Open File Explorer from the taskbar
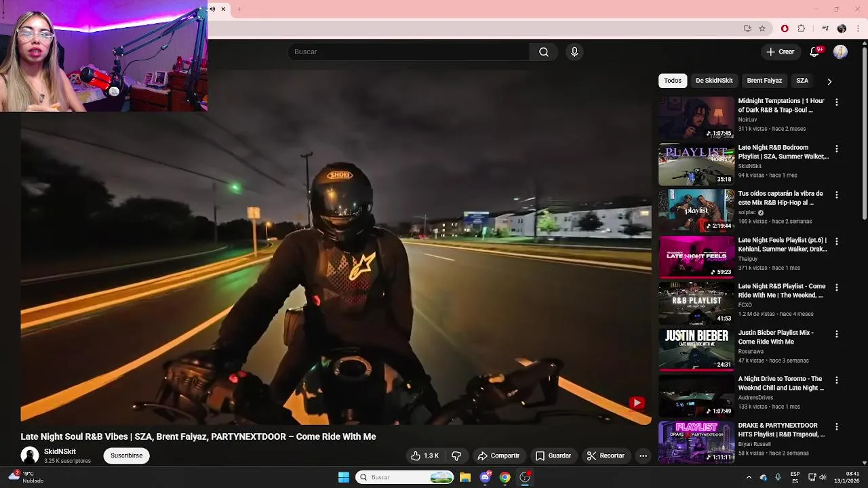This screenshot has width=868, height=488. [465, 477]
